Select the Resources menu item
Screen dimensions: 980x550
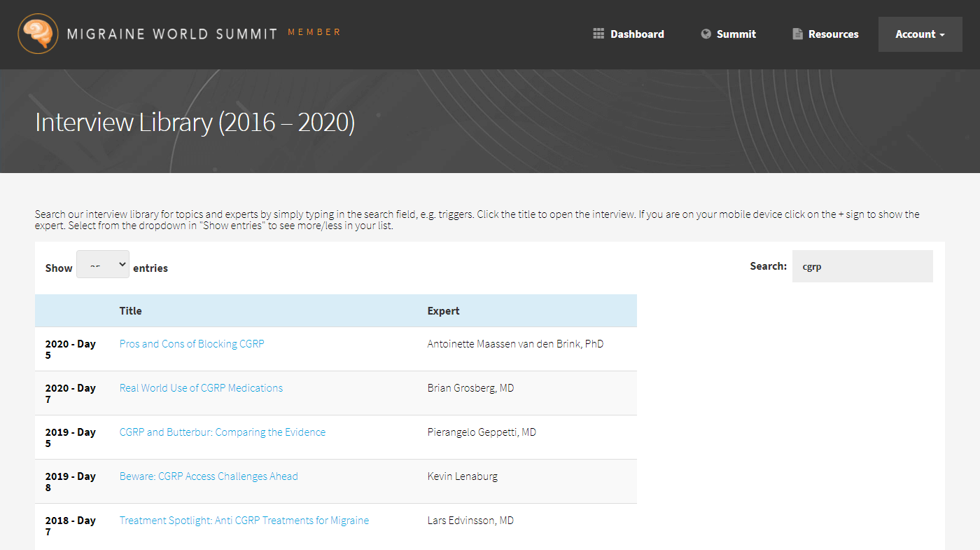pos(833,34)
